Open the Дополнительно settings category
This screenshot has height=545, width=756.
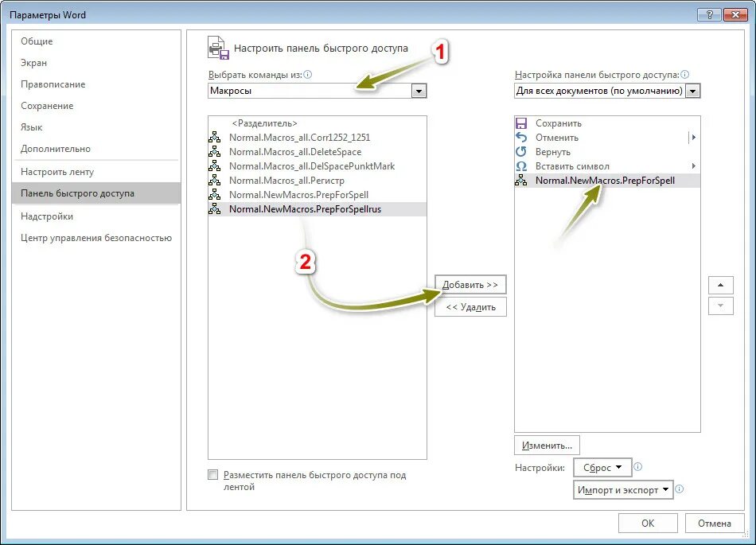tap(96, 149)
